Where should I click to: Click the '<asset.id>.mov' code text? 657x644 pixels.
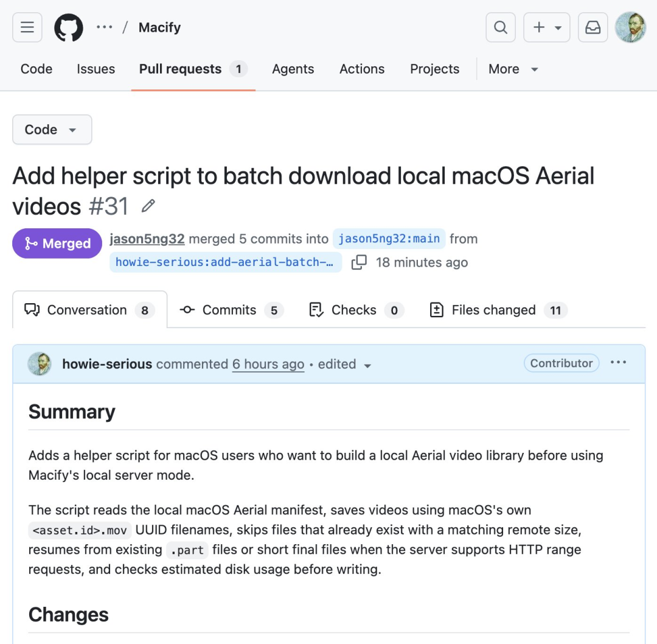(80, 530)
